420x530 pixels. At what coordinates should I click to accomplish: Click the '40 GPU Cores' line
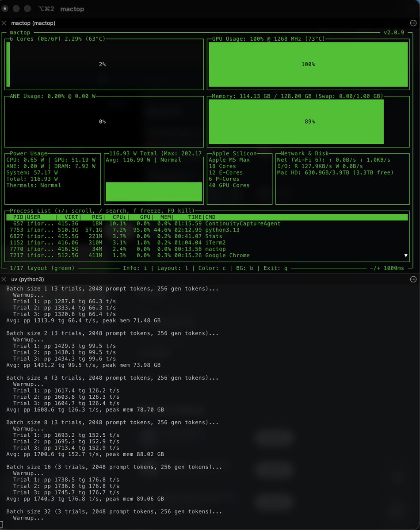(x=229, y=185)
